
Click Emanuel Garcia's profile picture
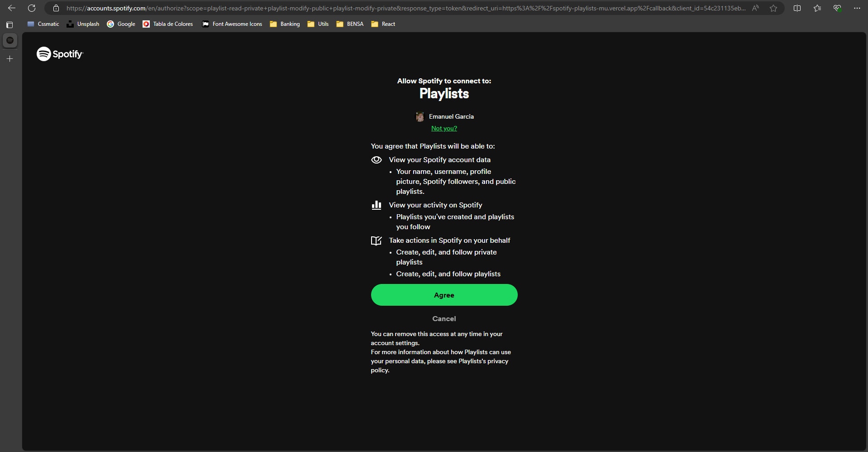(x=420, y=117)
